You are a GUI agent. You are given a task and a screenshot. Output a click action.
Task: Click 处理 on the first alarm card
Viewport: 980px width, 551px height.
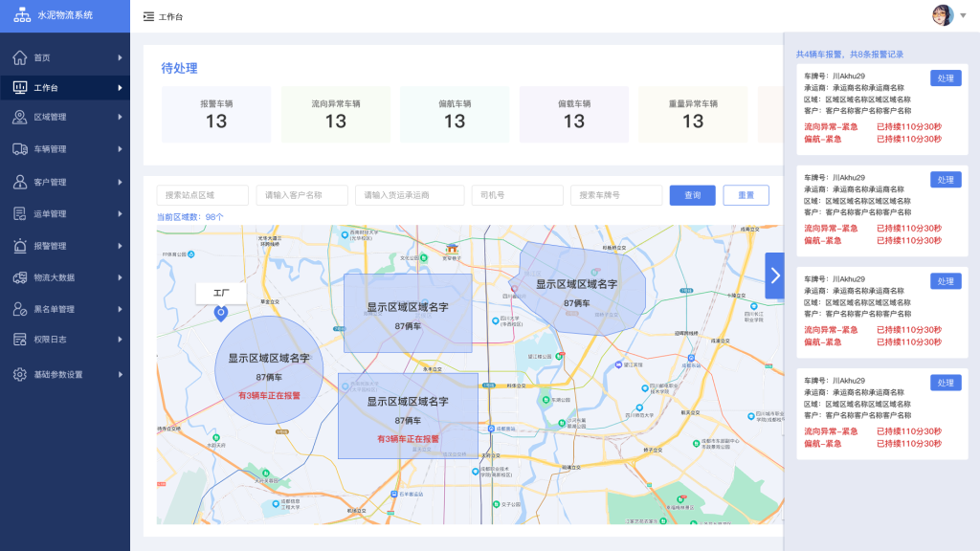point(946,78)
